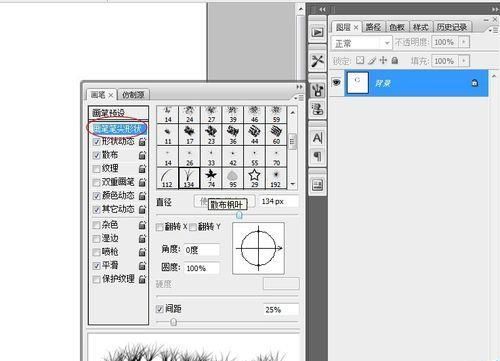
Task: Toggle lock icon beside 双重画笔
Action: coord(142,182)
